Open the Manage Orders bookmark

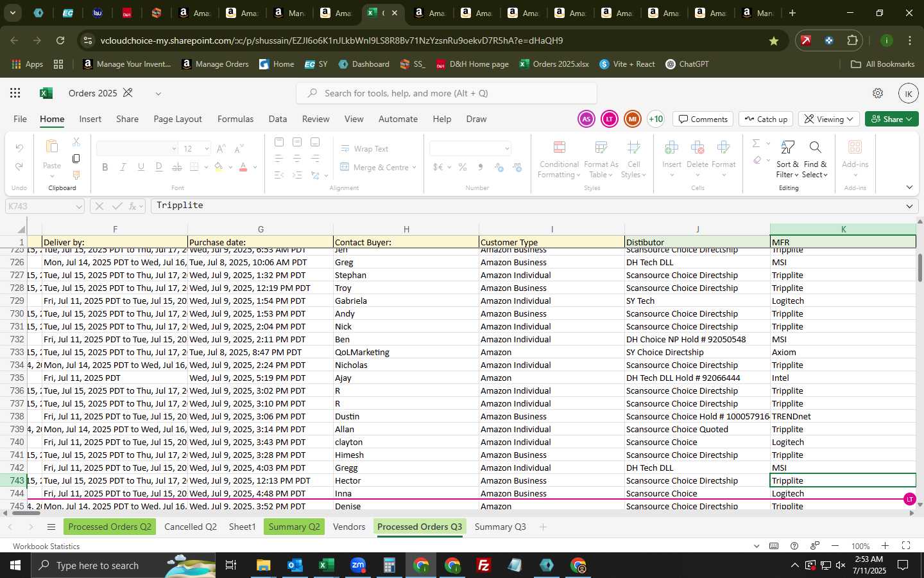click(x=215, y=64)
